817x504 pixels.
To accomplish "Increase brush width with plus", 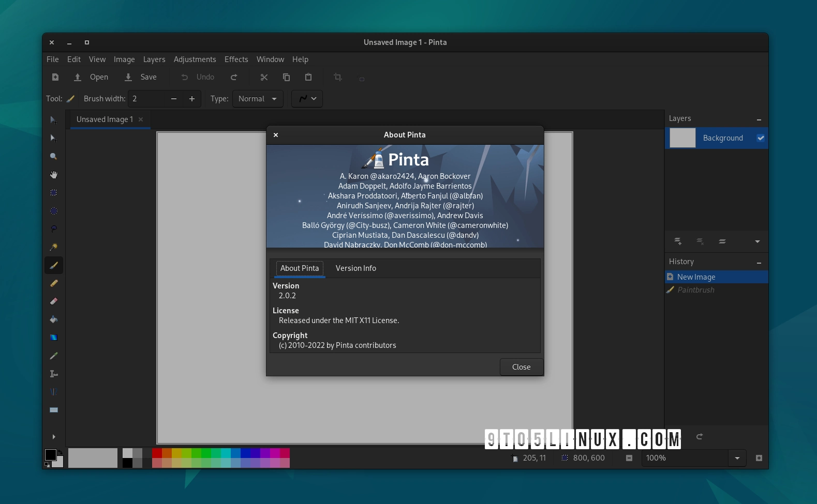I will click(192, 99).
